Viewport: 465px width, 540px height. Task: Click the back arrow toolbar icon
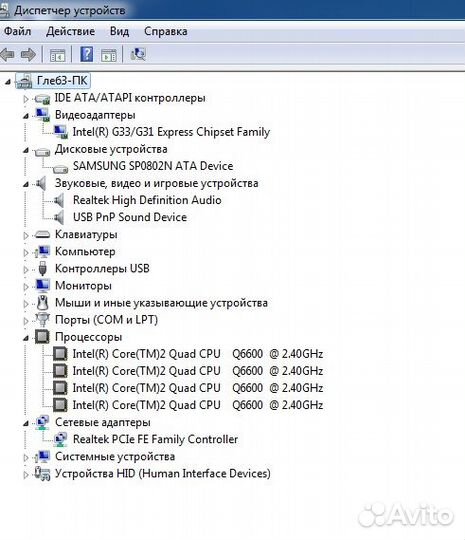(7, 54)
